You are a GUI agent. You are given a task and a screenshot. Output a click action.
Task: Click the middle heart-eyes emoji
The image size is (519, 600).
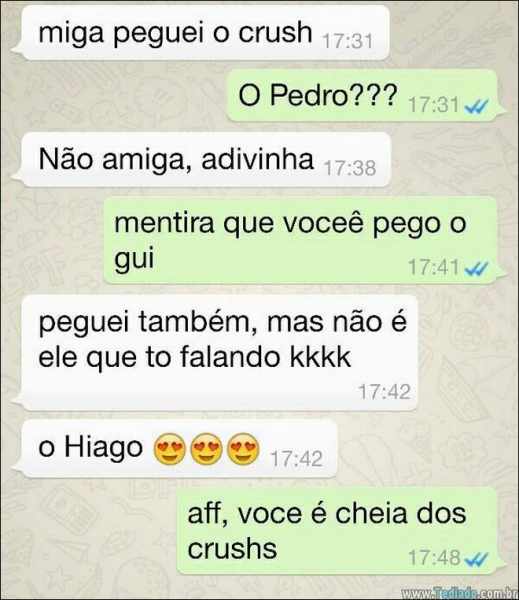(206, 449)
